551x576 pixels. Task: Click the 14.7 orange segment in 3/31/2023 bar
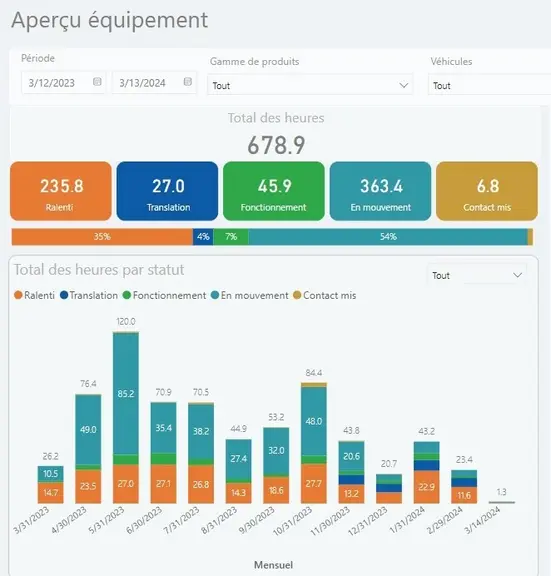[x=50, y=493]
